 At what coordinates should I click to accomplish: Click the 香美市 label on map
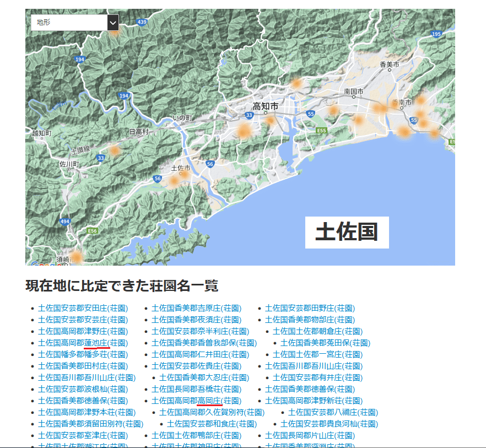tap(389, 64)
